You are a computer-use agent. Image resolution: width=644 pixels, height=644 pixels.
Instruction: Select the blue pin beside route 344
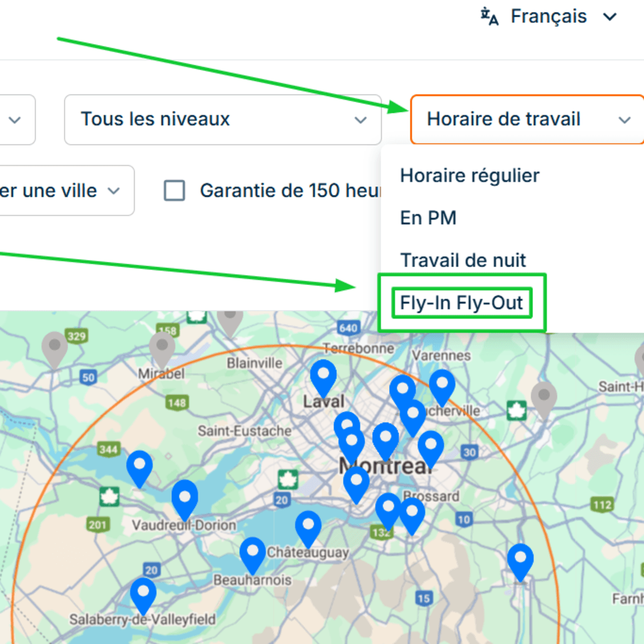click(x=139, y=469)
